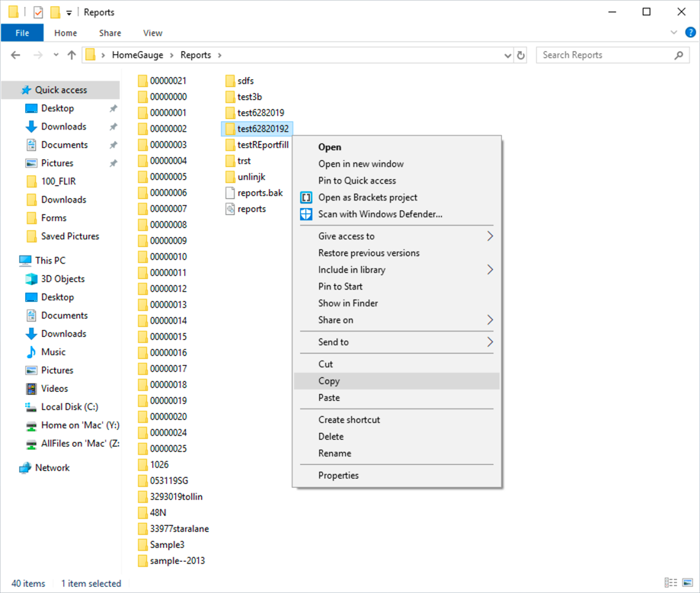Select the 3293019tollin folder

(171, 497)
